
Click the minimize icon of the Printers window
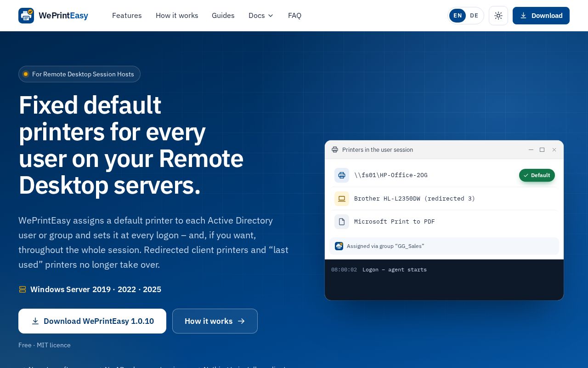tap(531, 150)
